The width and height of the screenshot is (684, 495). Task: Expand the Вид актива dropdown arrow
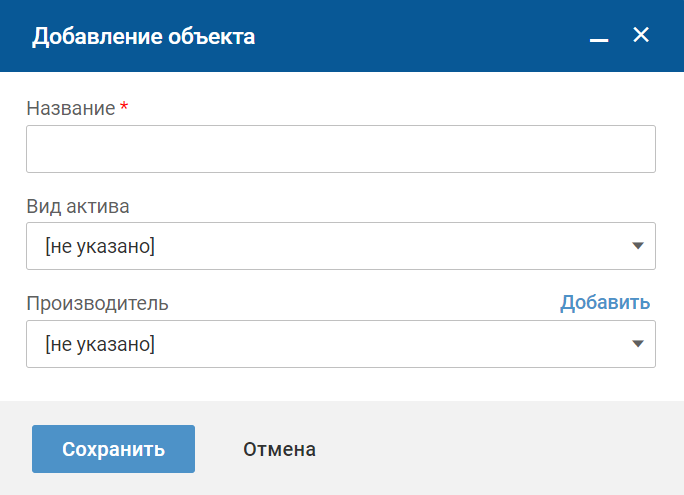pyautogui.click(x=637, y=246)
